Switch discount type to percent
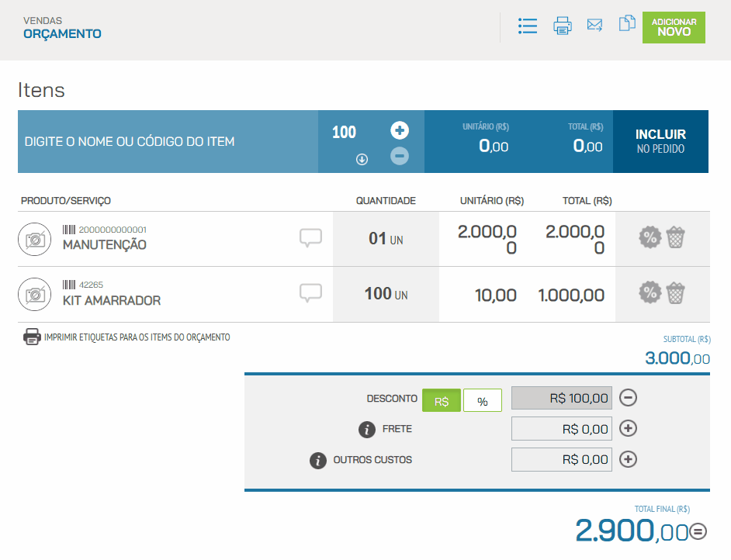 point(483,401)
